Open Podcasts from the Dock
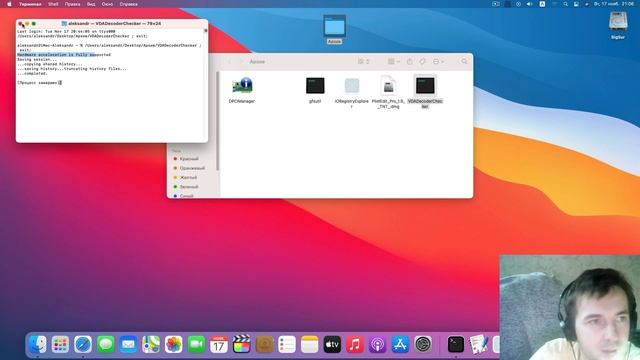The image size is (640, 360). [378, 344]
